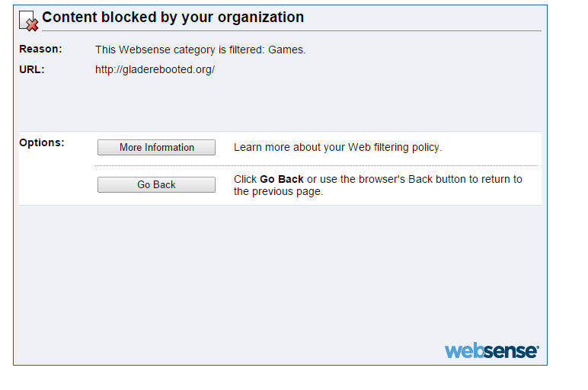Click the blue 'web' part of logo

(x=464, y=351)
